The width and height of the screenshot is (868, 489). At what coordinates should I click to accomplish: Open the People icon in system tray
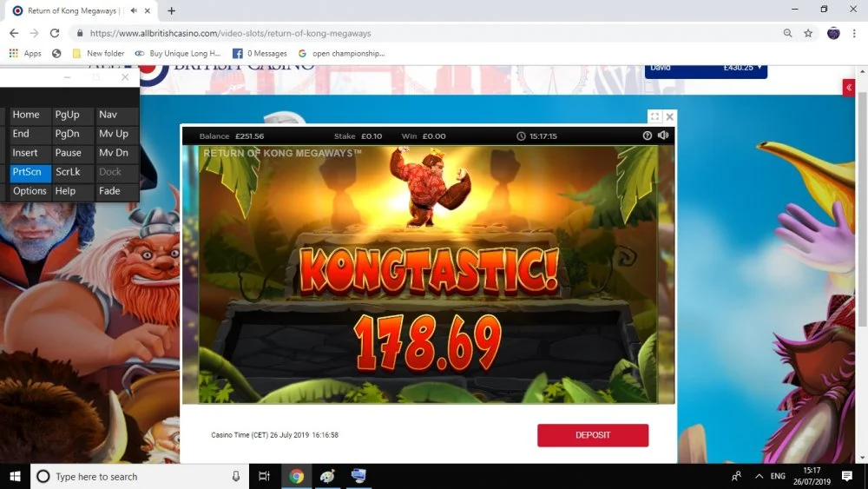click(736, 476)
